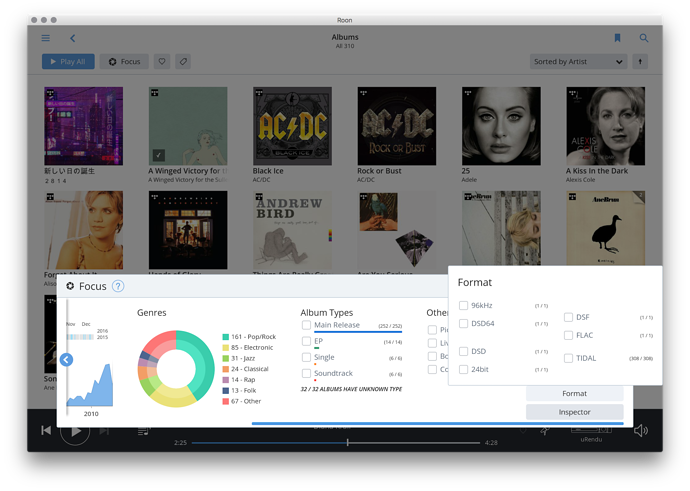Viewport: 690px width, 491px height.
Task: Check the FLAC format checkbox
Action: coord(569,335)
